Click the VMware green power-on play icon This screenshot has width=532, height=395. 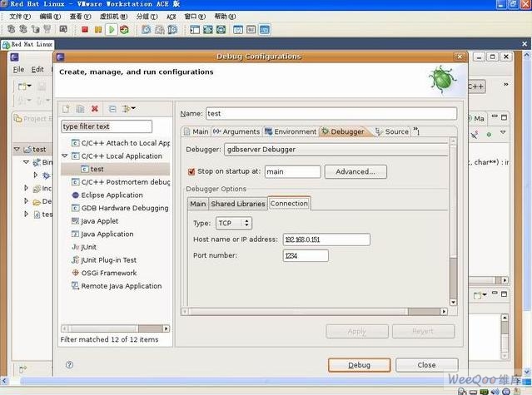click(112, 30)
